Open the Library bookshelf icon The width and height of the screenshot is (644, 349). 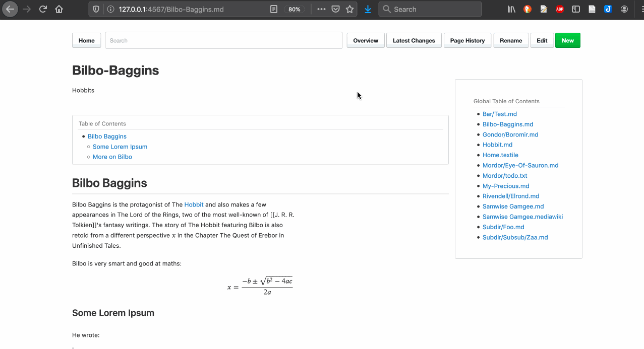point(511,9)
